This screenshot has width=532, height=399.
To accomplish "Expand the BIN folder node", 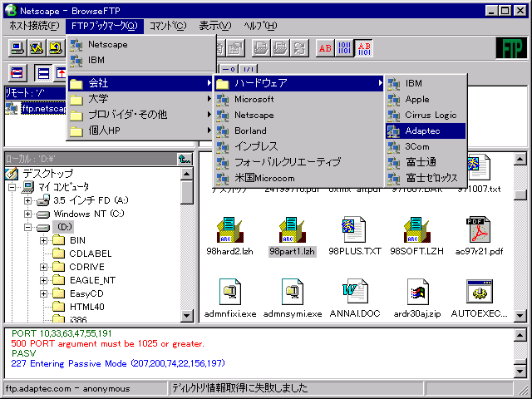I will tap(43, 240).
